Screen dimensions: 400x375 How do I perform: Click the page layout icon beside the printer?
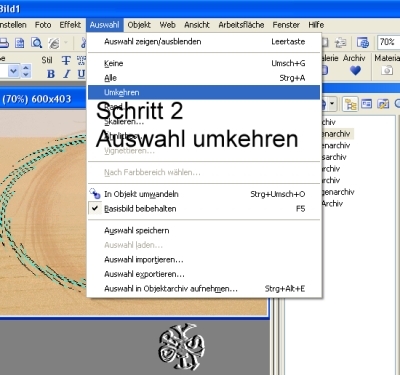(20, 43)
